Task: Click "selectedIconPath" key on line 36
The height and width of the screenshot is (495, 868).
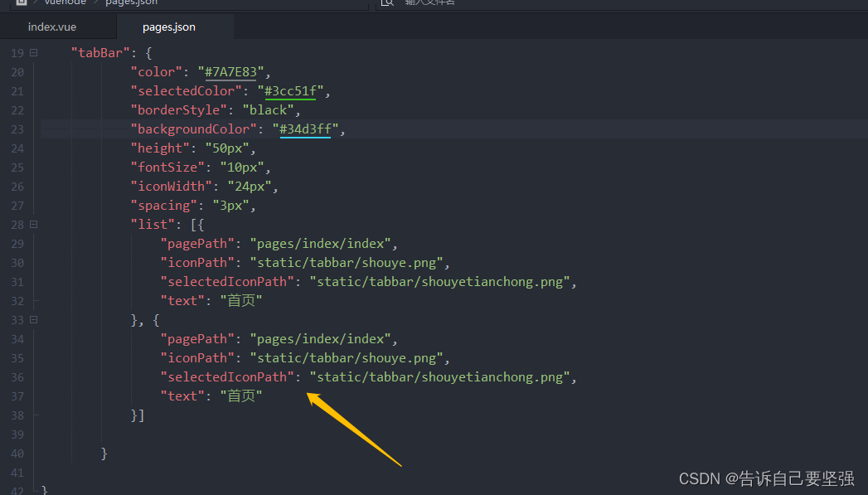Action: point(227,377)
